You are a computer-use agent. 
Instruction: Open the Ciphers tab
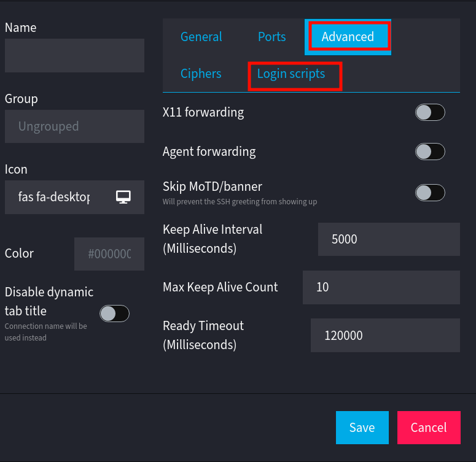(x=201, y=74)
